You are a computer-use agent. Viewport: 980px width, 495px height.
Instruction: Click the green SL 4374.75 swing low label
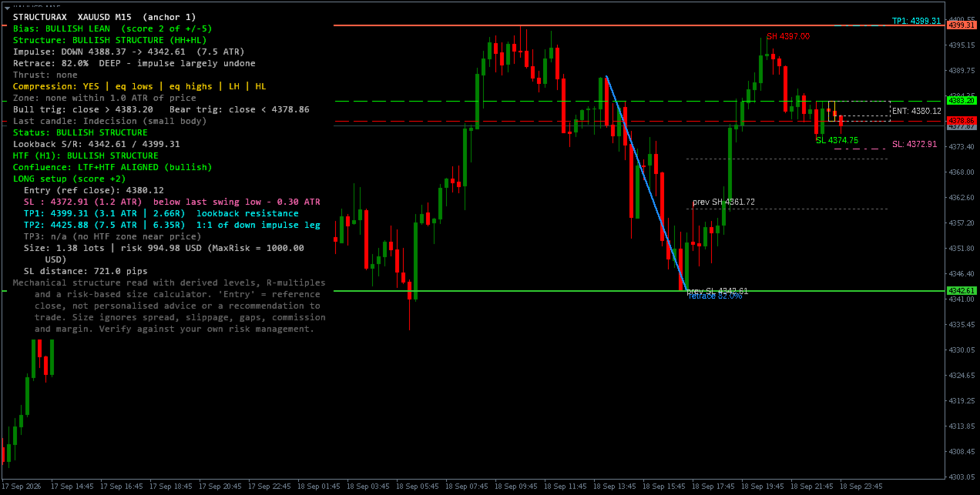[837, 140]
